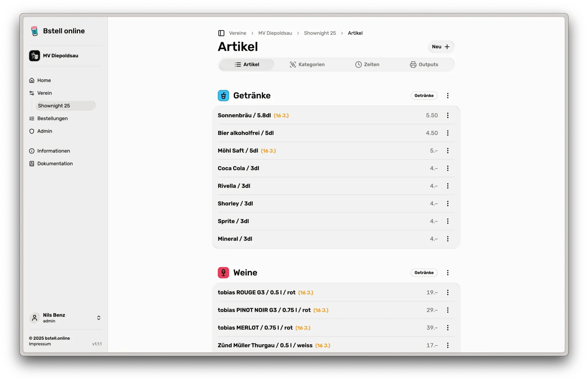Click the red Weine category icon

pos(223,273)
